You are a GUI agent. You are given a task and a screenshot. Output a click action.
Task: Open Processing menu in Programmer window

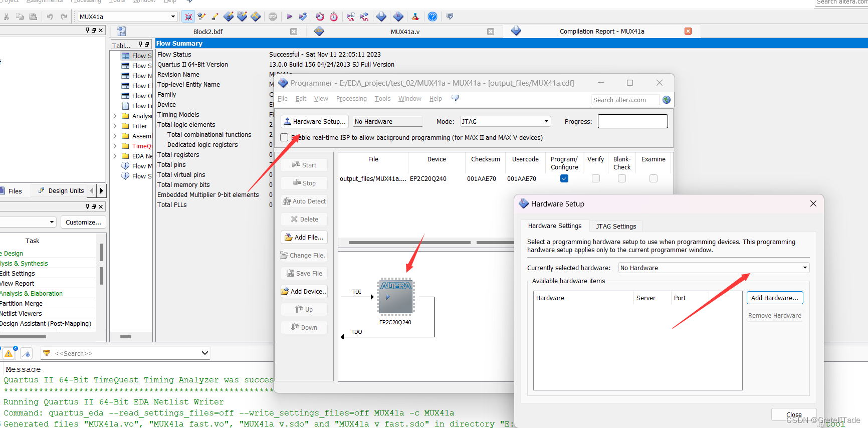click(x=351, y=99)
